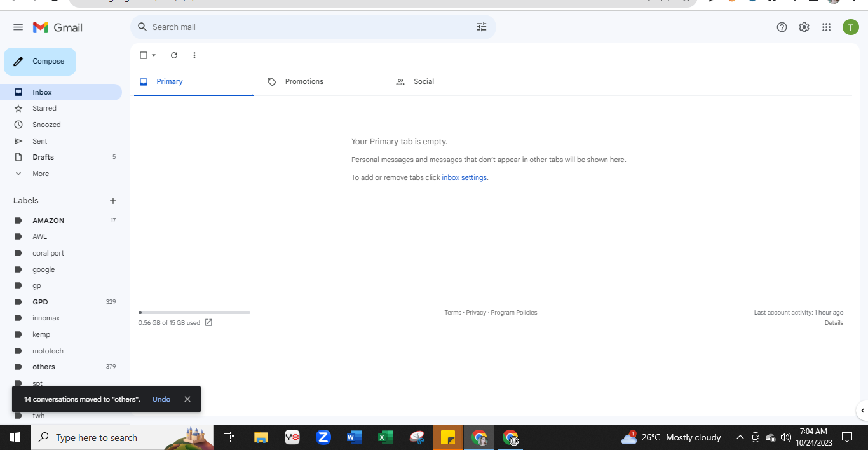
Task: Click the inbox settings link
Action: pos(465,177)
